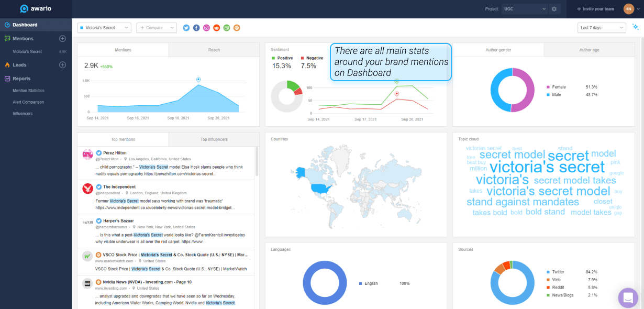Click the Positive sentiment legend

pyautogui.click(x=283, y=58)
